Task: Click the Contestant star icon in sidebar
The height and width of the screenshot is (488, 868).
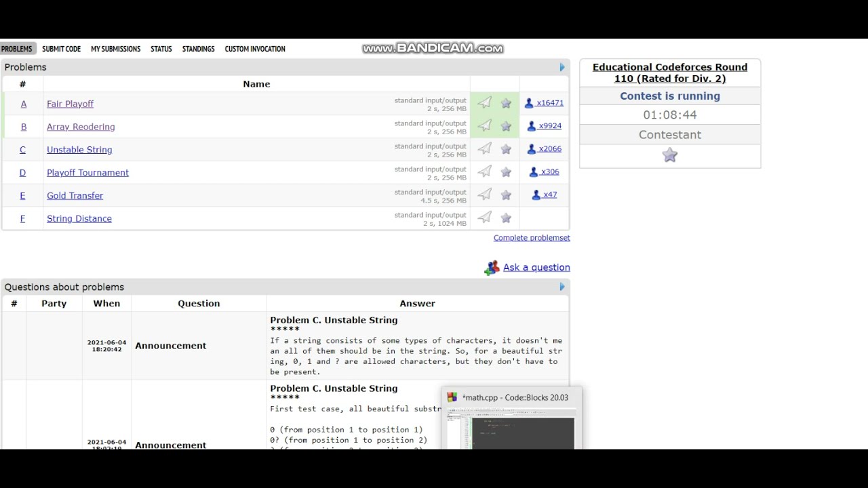Action: [x=670, y=155]
